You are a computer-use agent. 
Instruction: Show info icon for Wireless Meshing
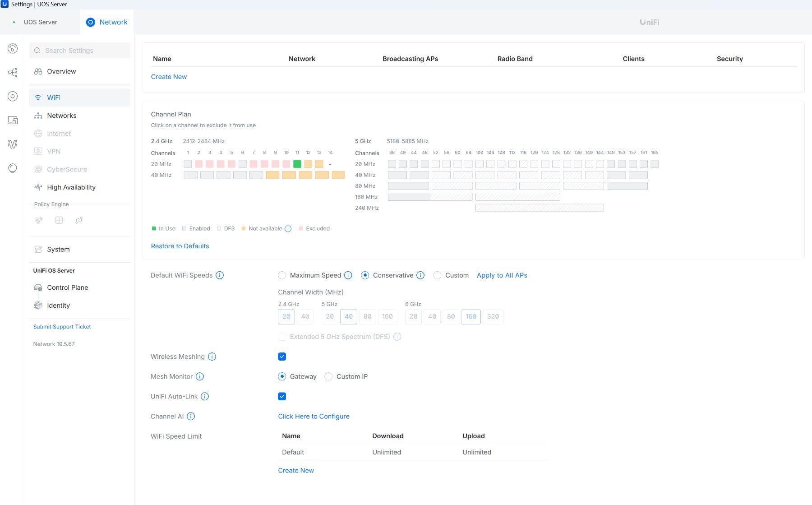tap(212, 357)
